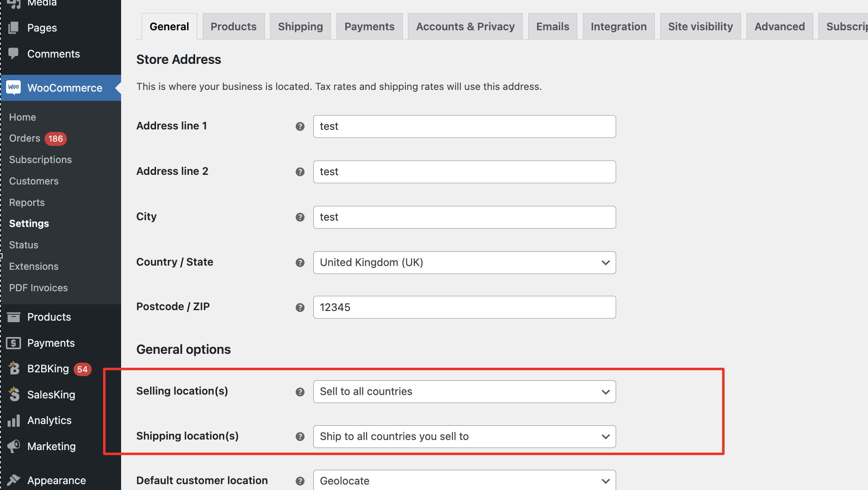Switch to the Accounts & Privacy tab
This screenshot has height=490, width=868.
(x=465, y=26)
